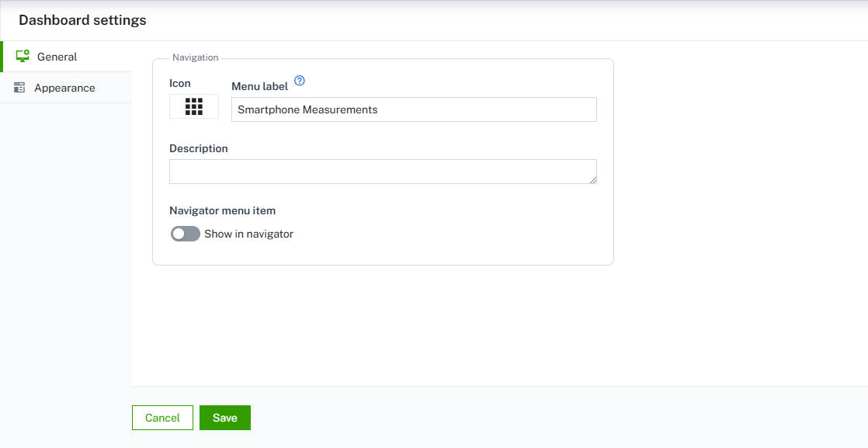Cancel the dashboard settings changes
Image resolution: width=868 pixels, height=448 pixels.
(162, 418)
